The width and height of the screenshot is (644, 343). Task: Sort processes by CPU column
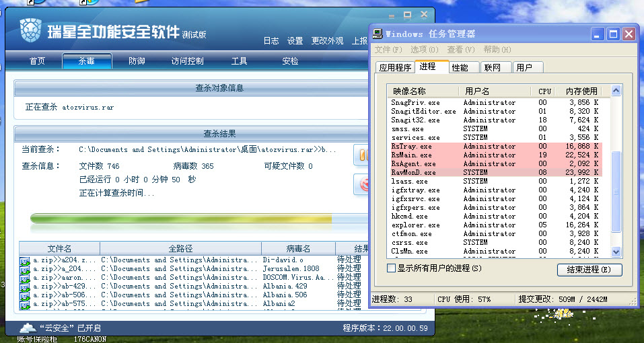click(544, 91)
